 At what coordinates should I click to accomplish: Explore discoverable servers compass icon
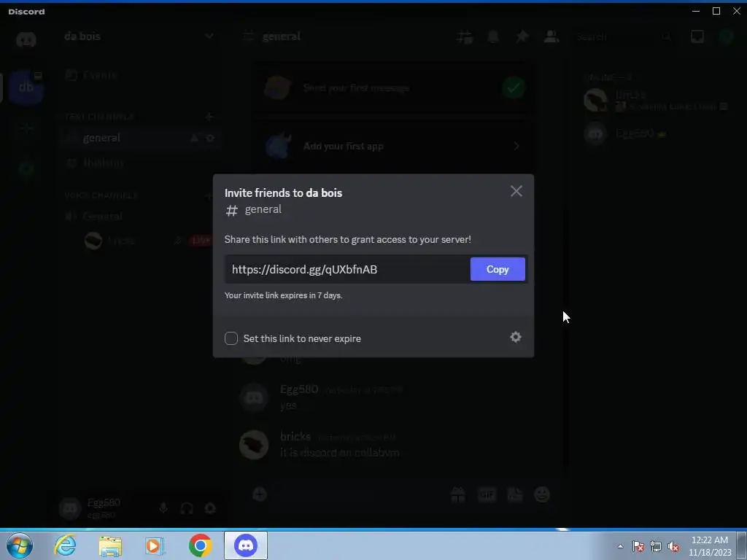(x=26, y=168)
